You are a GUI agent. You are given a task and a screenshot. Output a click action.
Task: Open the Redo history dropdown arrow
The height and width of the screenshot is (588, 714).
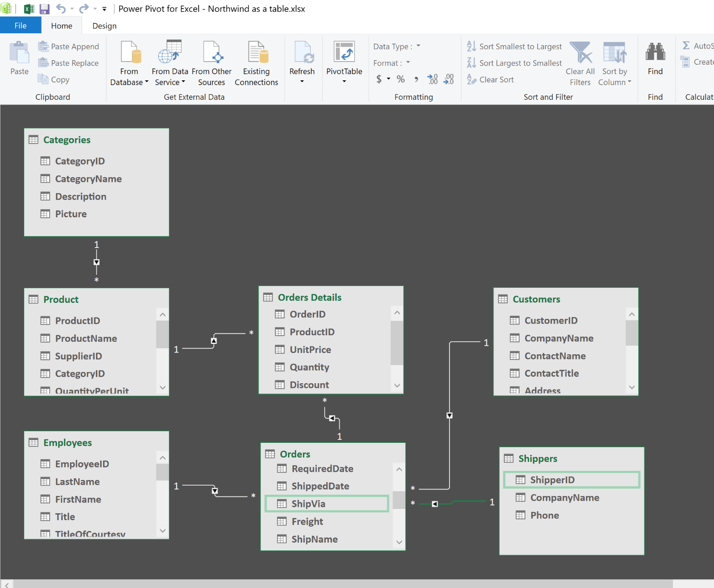(x=95, y=9)
